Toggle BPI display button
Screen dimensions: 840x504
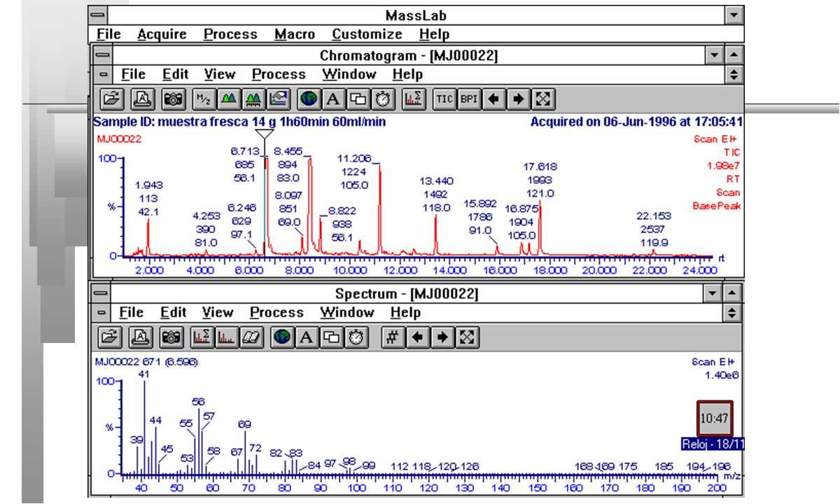click(469, 99)
